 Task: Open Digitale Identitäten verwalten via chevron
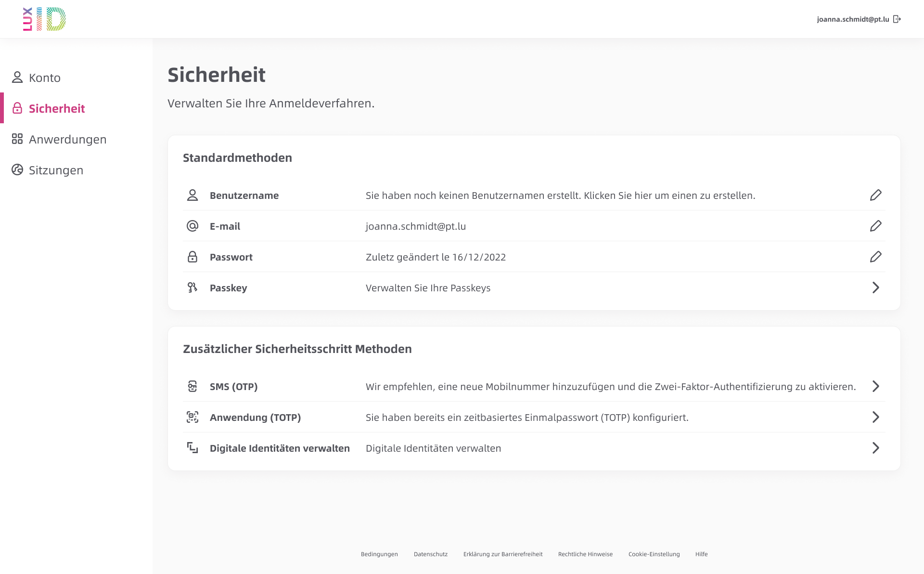(876, 448)
